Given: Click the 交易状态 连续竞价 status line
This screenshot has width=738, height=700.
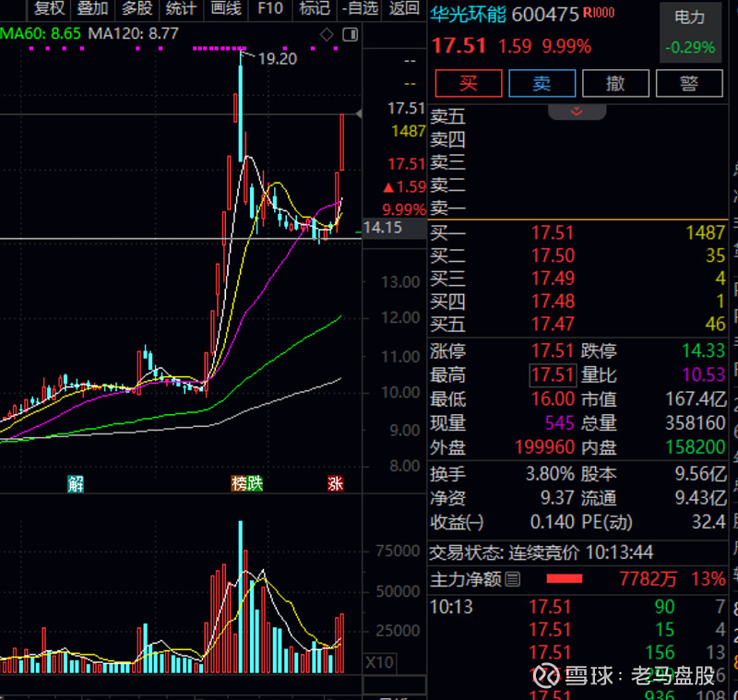Looking at the screenshot, I should pyautogui.click(x=541, y=552).
